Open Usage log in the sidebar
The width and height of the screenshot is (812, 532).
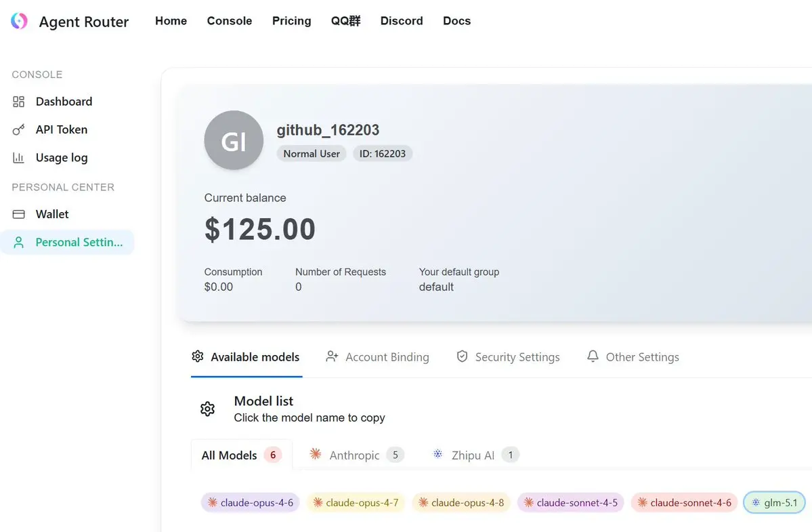point(67,157)
